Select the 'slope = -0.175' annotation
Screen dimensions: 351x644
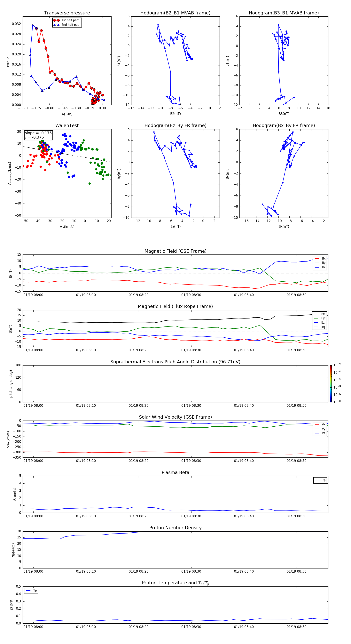click(38, 133)
